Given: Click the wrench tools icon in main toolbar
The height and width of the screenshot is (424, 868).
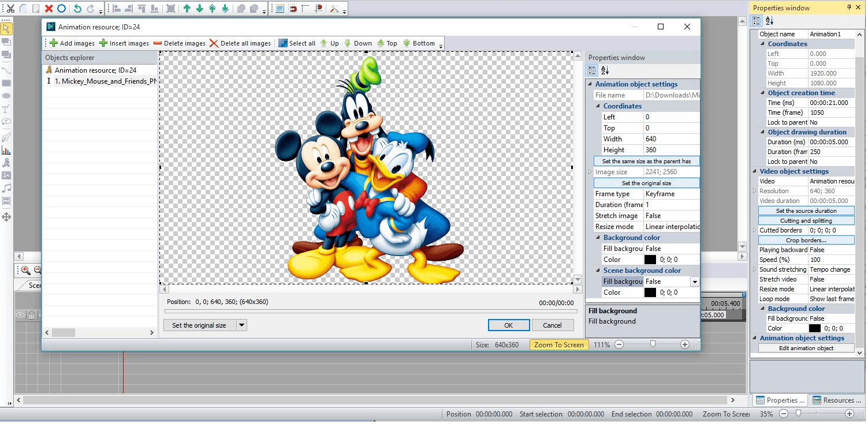Looking at the screenshot, I should point(334,9).
